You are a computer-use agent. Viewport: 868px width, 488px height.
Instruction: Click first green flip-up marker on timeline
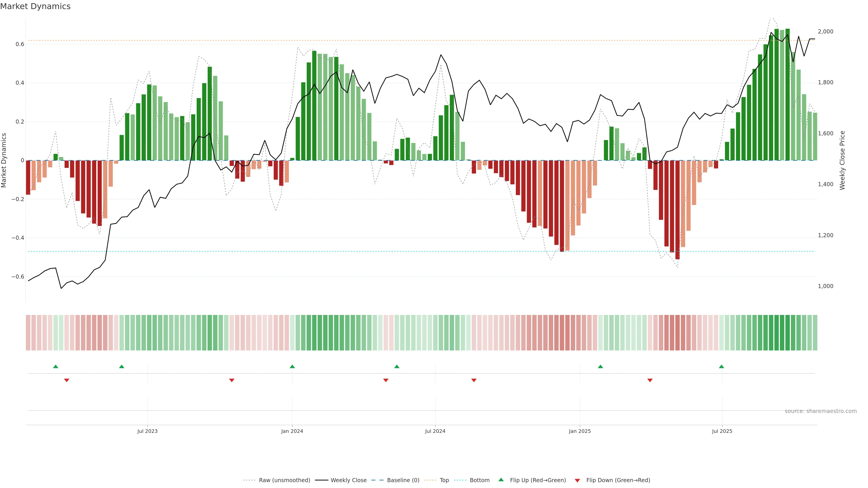[x=56, y=366]
